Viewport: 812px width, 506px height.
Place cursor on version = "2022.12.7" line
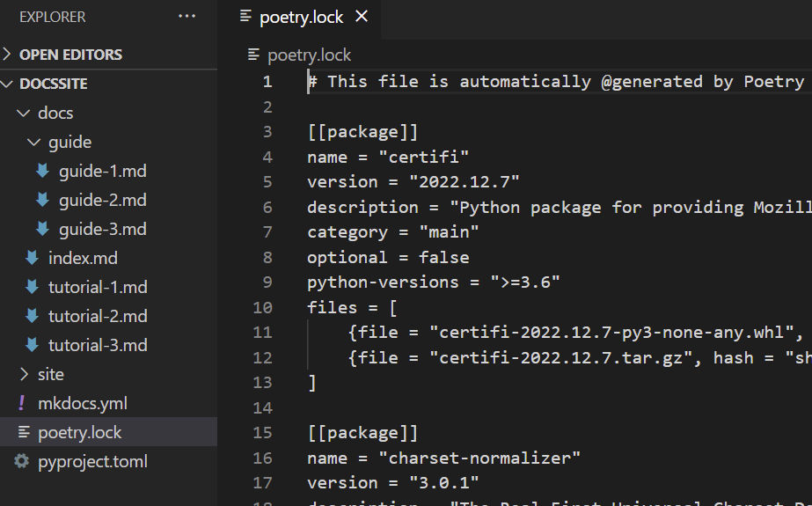pyautogui.click(x=413, y=182)
